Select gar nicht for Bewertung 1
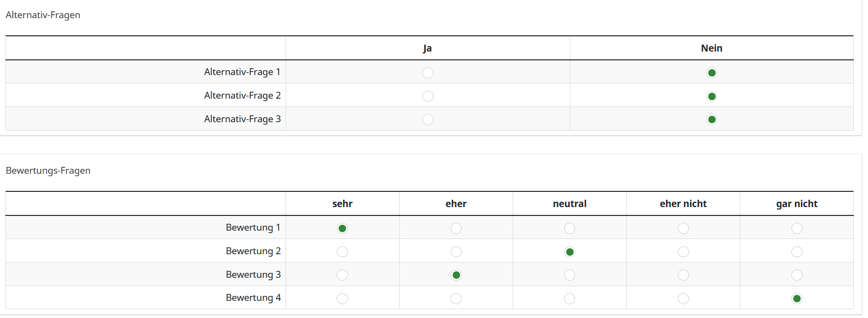 797,228
